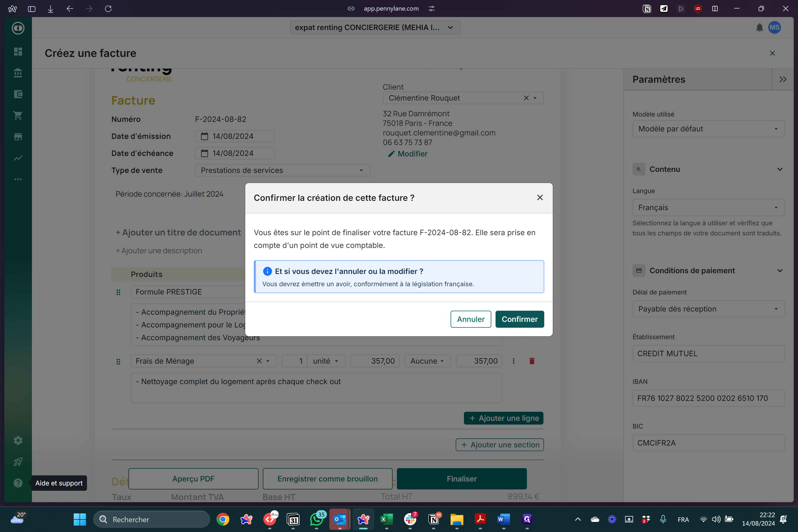
Task: Open Excel from the taskbar
Action: coord(386,519)
